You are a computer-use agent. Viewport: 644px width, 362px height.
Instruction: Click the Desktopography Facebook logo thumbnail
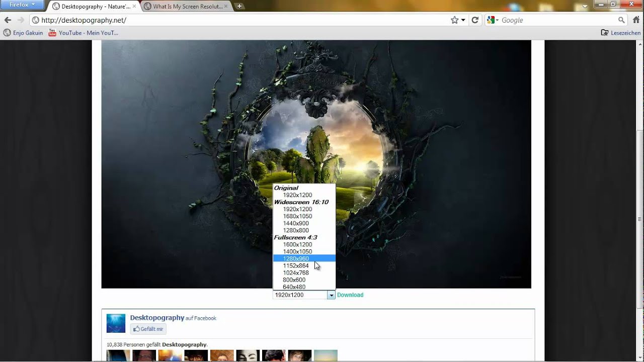(116, 323)
